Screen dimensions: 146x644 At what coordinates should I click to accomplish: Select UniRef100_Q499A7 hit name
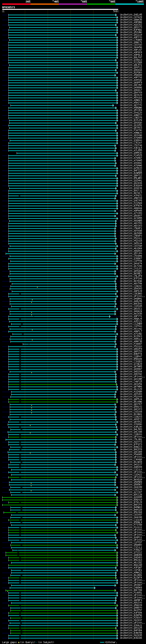pyautogui.click(x=131, y=369)
